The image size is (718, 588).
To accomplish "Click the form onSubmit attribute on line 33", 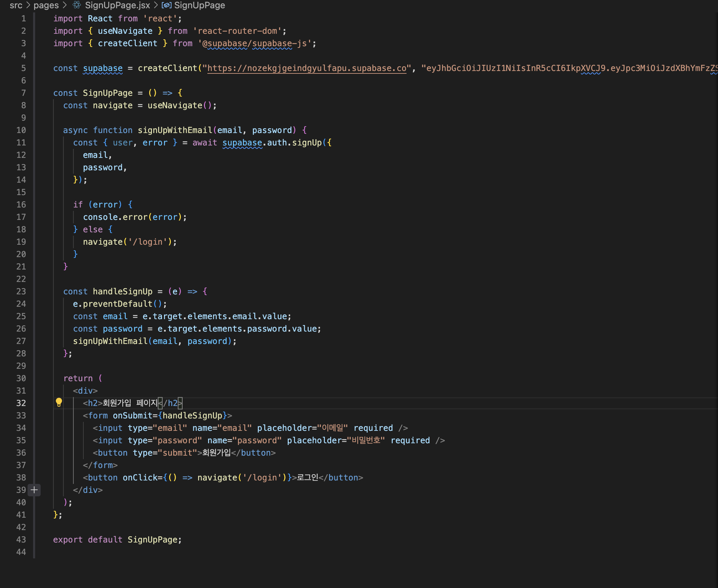I will [132, 416].
